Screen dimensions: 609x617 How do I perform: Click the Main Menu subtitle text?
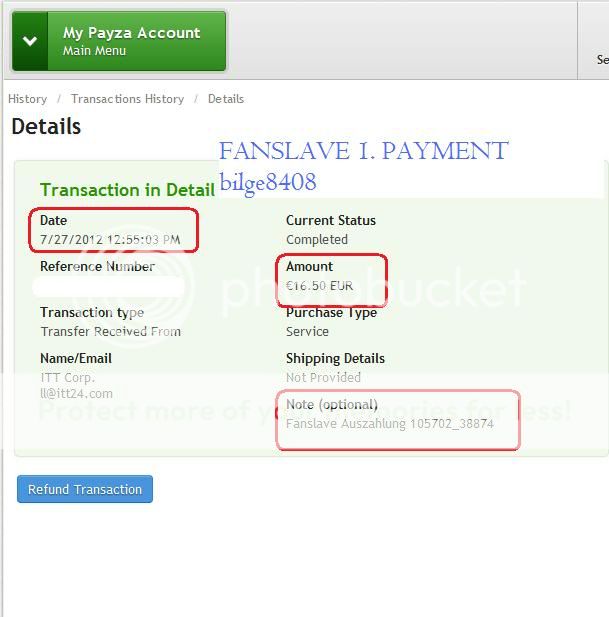click(94, 51)
